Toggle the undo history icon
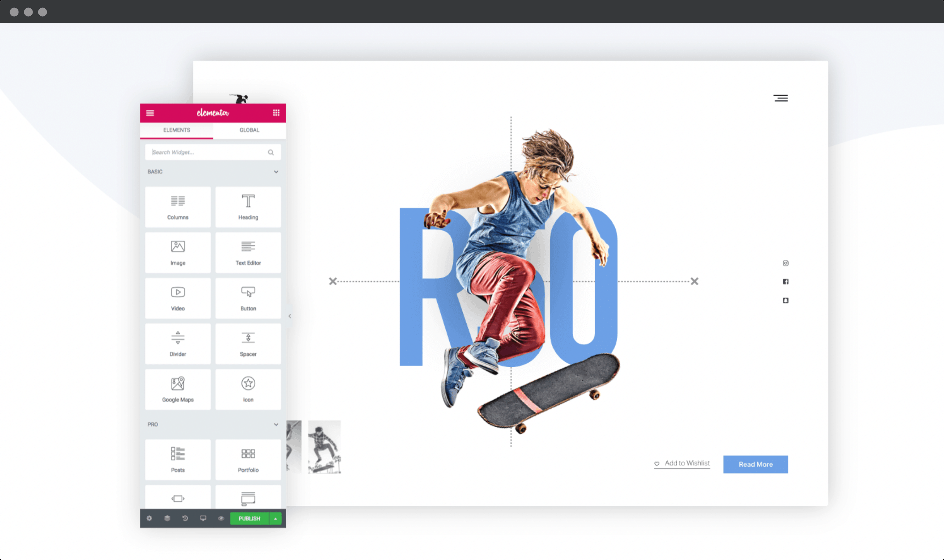This screenshot has width=944, height=560. (x=185, y=518)
